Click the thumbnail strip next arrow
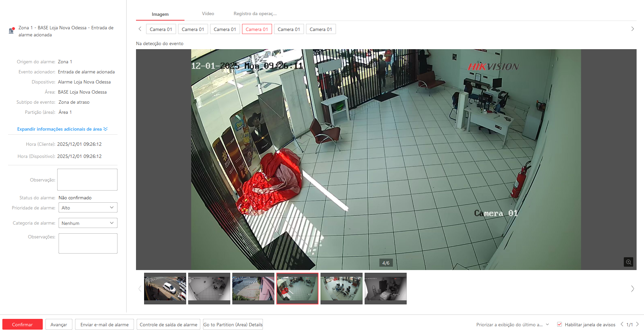This screenshot has height=332, width=644. (x=632, y=289)
